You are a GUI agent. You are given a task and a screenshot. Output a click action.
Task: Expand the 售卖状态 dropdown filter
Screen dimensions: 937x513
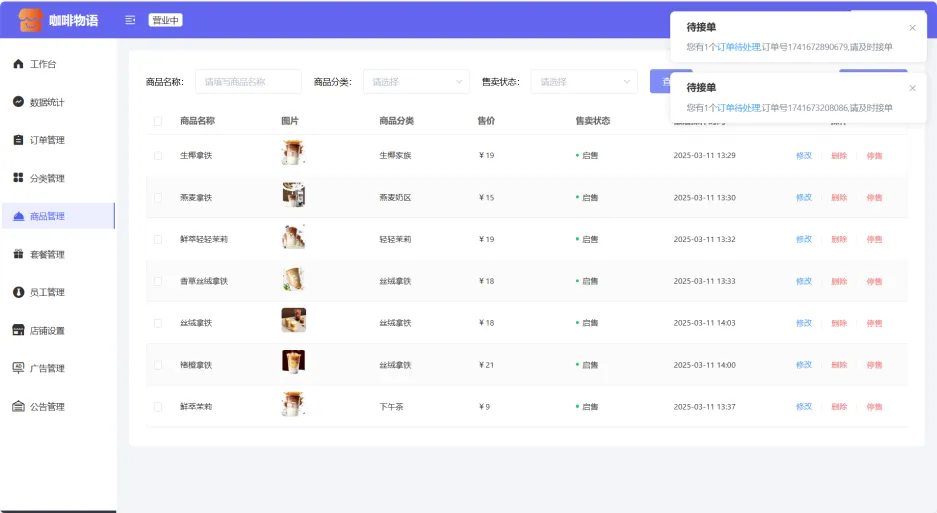click(584, 82)
